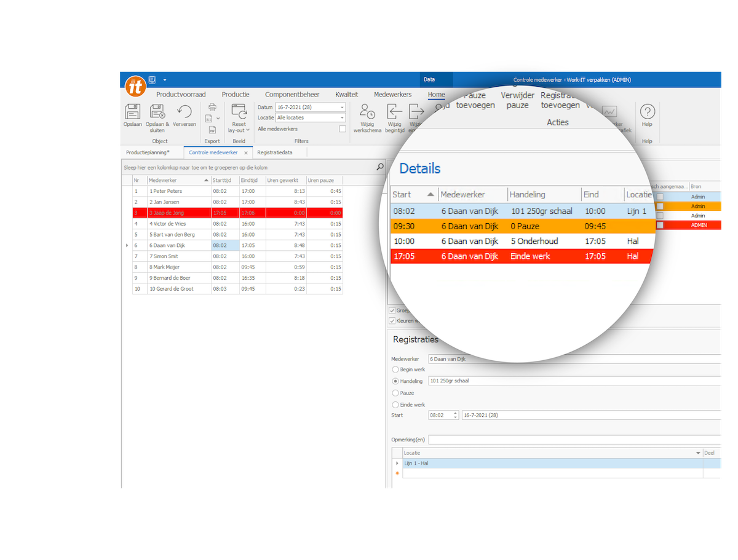Viewport: 738px width, 560px height.
Task: Click the Wijzig begintijd icon
Action: click(394, 112)
